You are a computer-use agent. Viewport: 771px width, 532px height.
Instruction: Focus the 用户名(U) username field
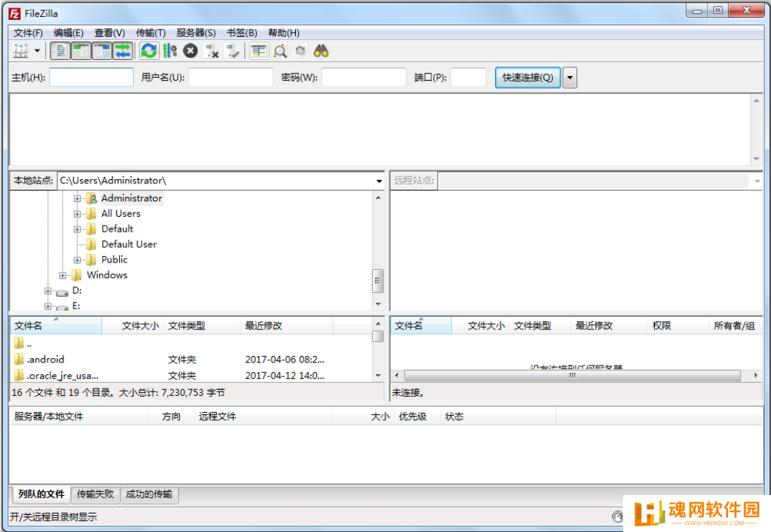pyautogui.click(x=231, y=77)
